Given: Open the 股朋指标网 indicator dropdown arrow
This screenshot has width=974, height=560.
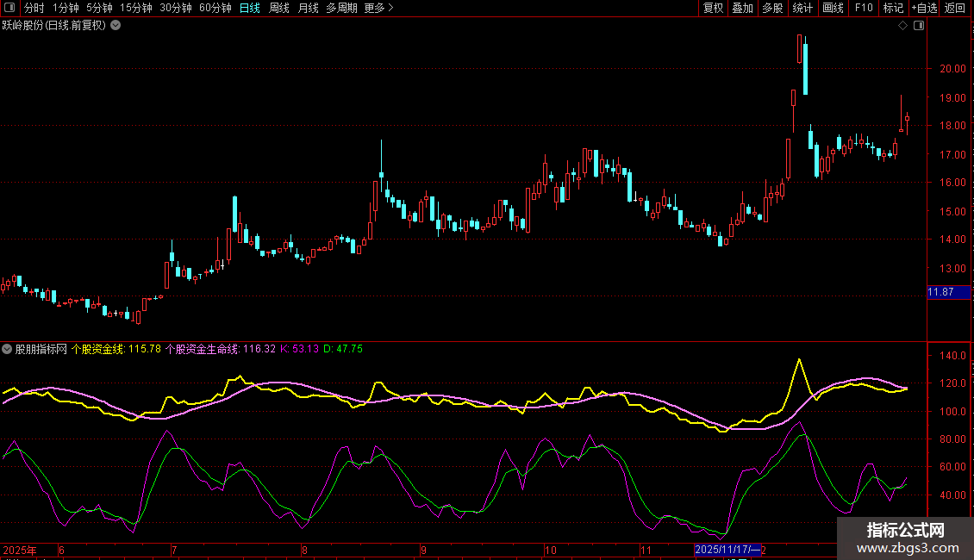Looking at the screenshot, I should 7,349.
